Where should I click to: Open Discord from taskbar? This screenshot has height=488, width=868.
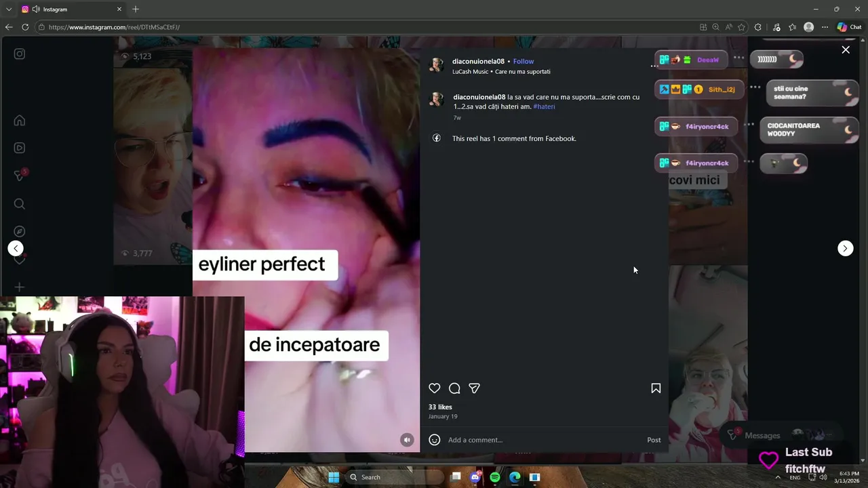click(x=475, y=477)
